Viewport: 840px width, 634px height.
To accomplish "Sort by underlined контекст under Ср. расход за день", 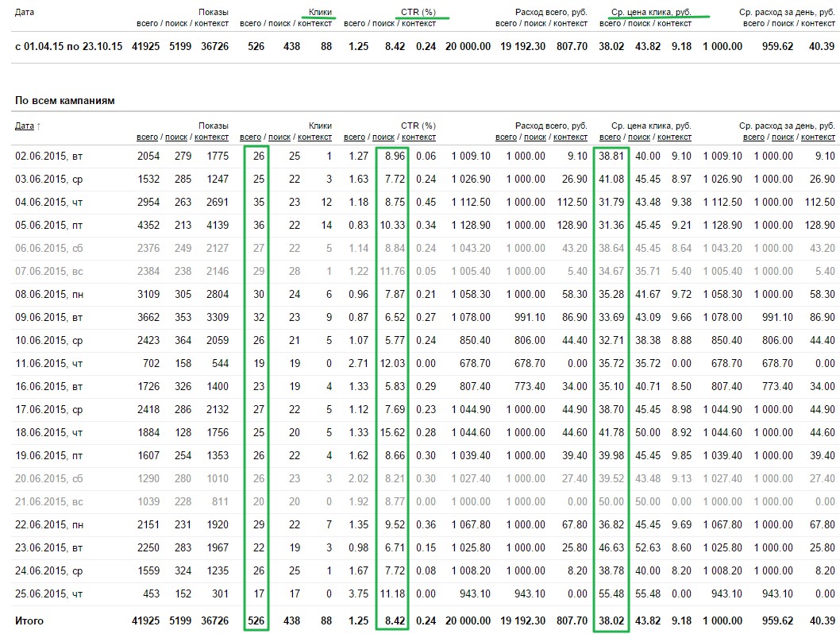I will tap(818, 137).
